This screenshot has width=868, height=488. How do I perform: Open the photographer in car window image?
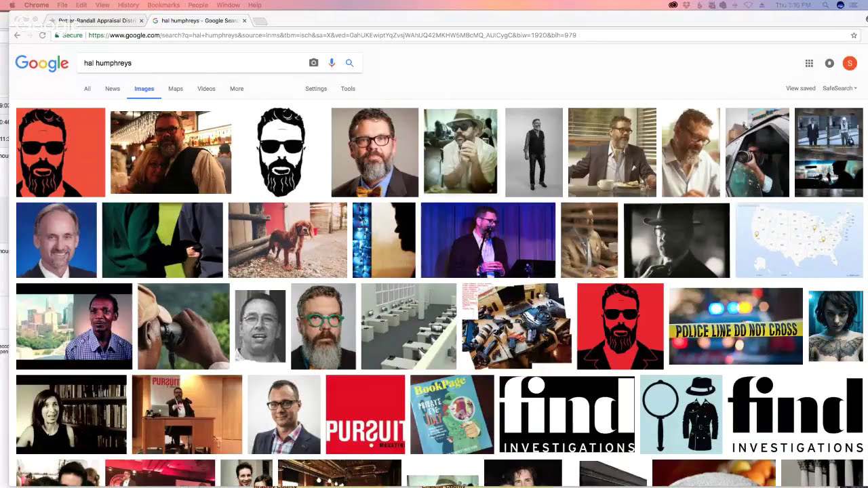point(757,152)
